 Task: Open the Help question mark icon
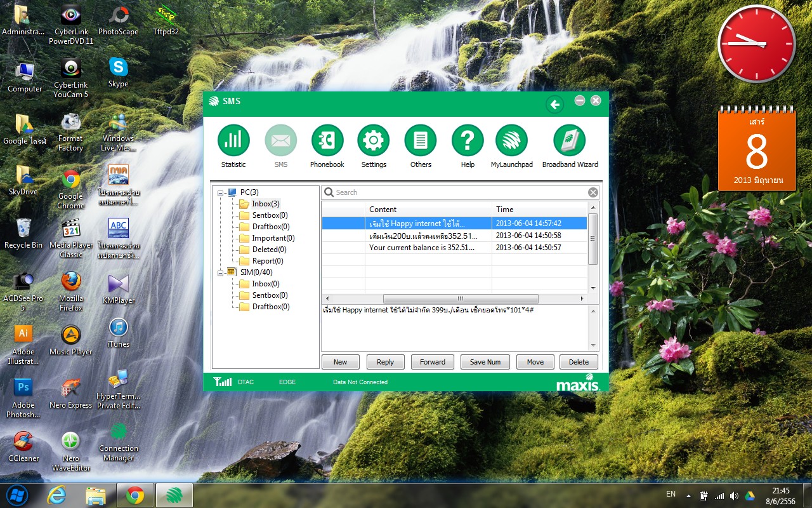tap(468, 140)
